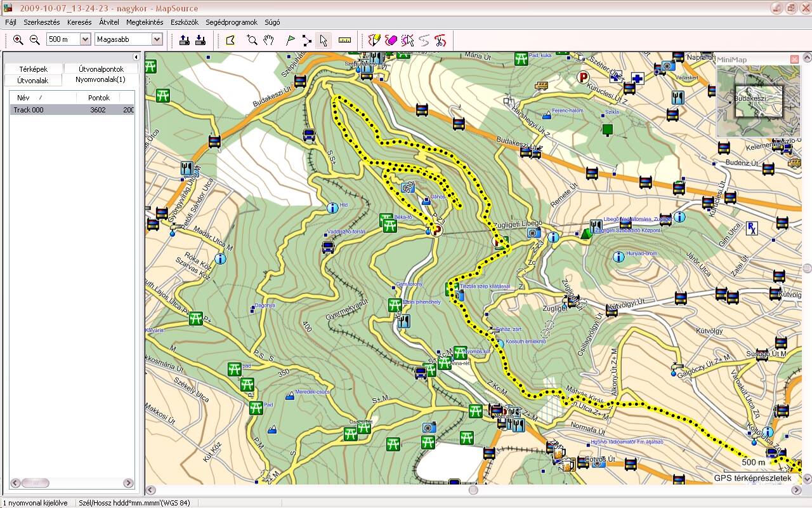Open the Eszközök menu
This screenshot has height=508, width=812.
click(x=184, y=22)
